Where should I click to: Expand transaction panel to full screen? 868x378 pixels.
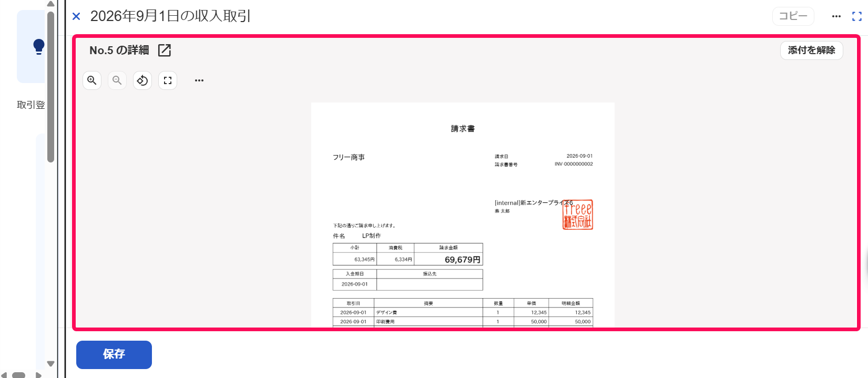tap(857, 16)
